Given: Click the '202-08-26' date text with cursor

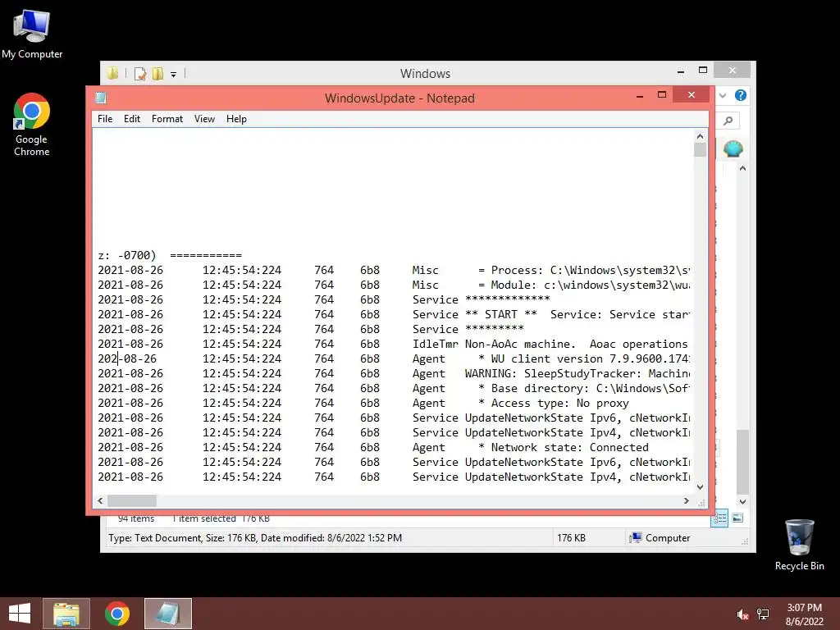Looking at the screenshot, I should tap(127, 359).
